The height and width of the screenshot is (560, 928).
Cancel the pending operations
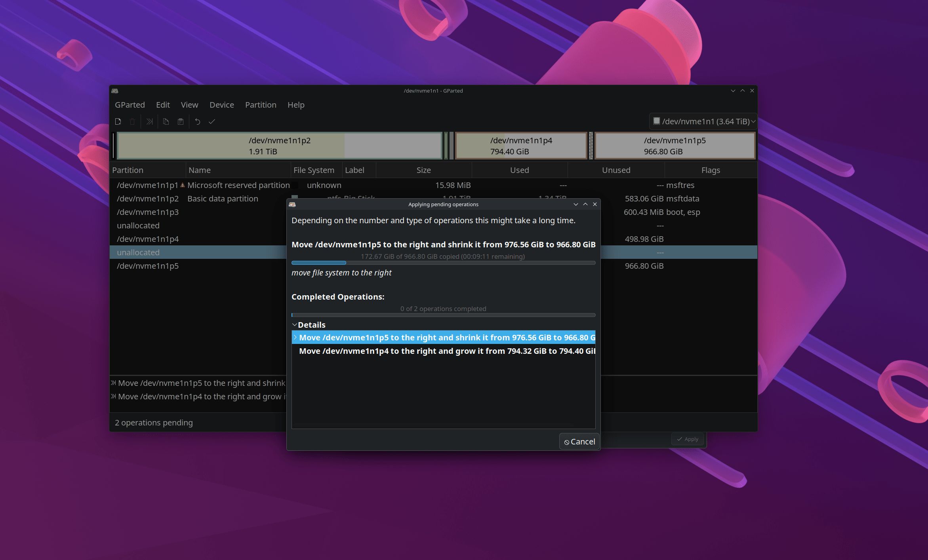(x=579, y=441)
